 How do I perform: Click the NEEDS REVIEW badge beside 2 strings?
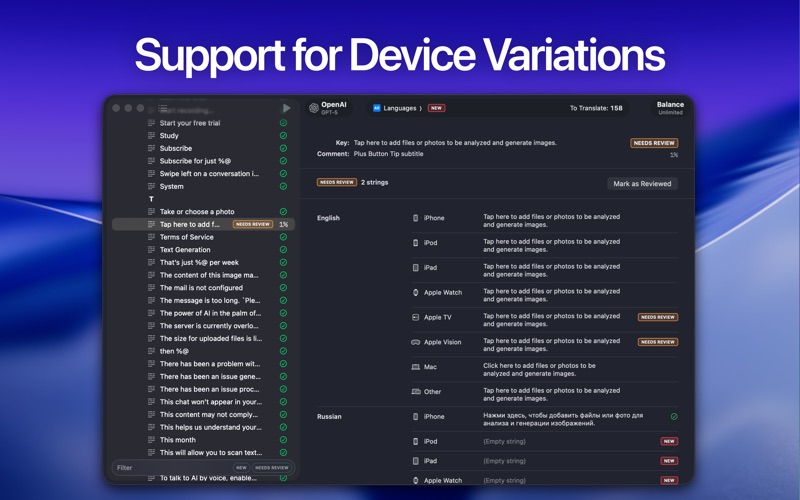336,182
